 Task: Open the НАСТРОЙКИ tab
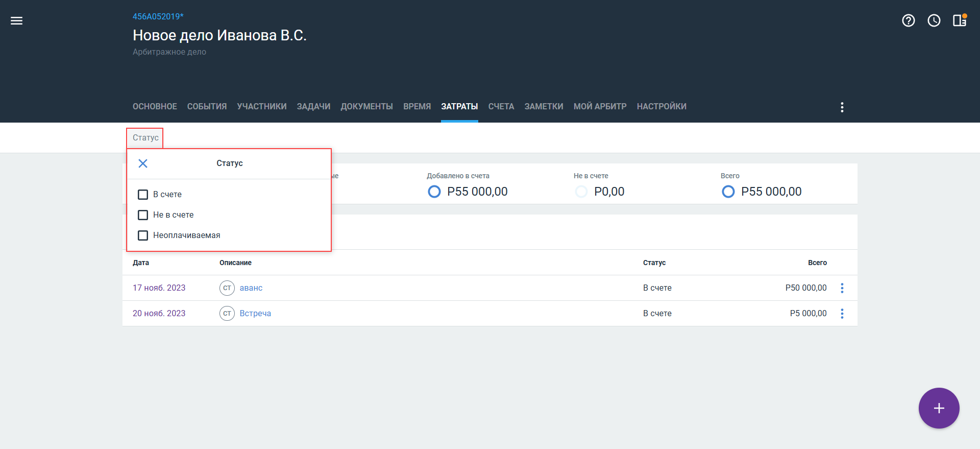661,107
